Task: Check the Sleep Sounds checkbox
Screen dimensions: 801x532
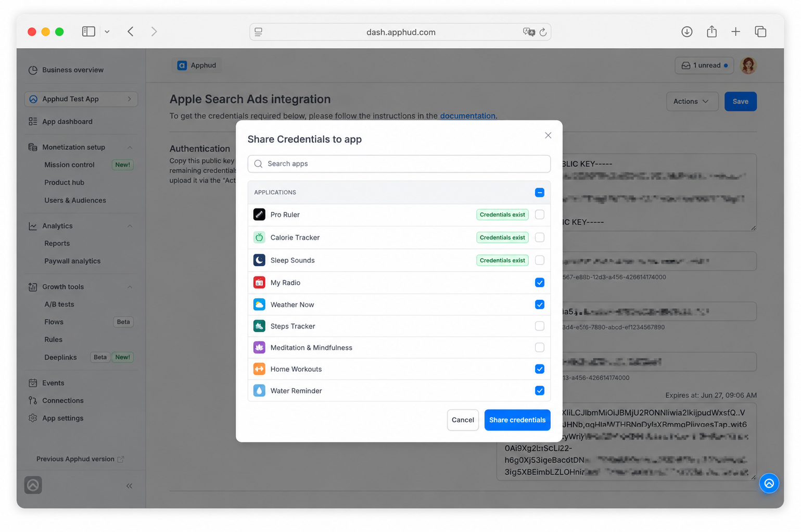Action: pos(540,260)
